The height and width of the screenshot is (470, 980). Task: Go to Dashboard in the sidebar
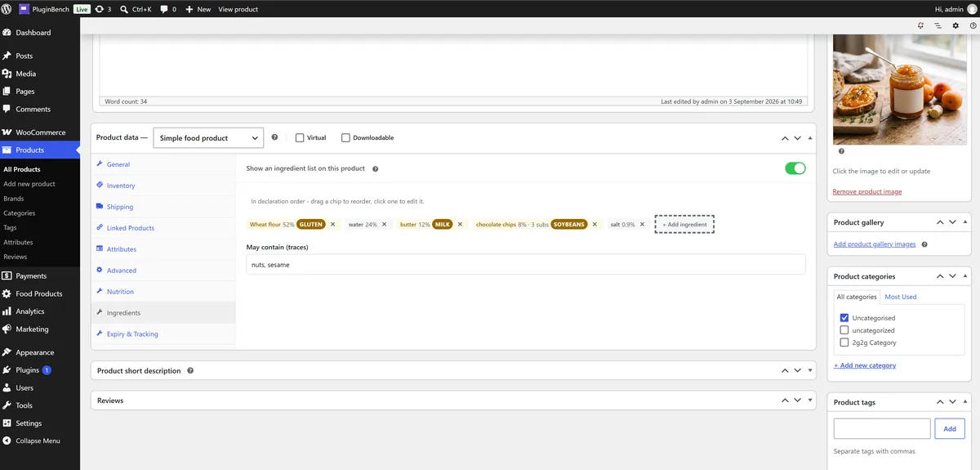[x=33, y=33]
